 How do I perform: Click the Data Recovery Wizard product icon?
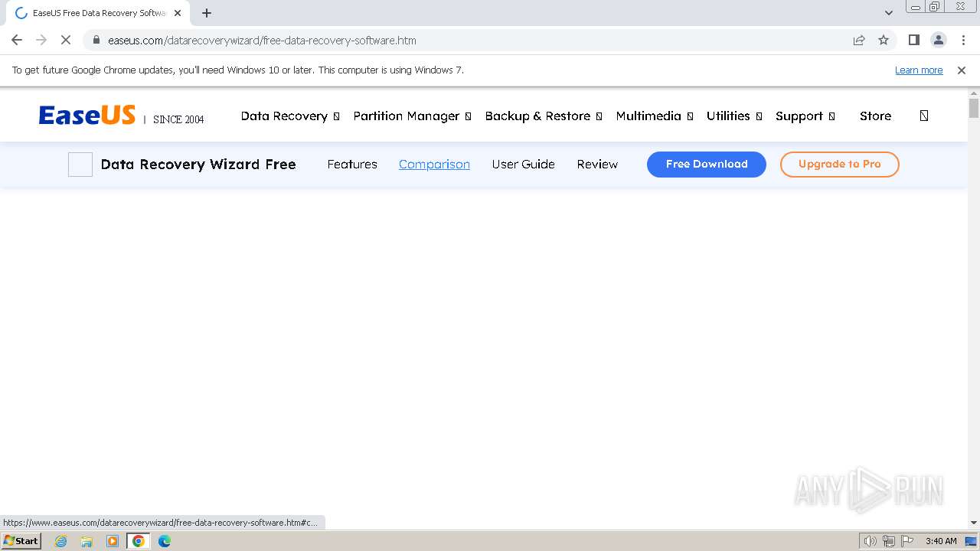80,165
